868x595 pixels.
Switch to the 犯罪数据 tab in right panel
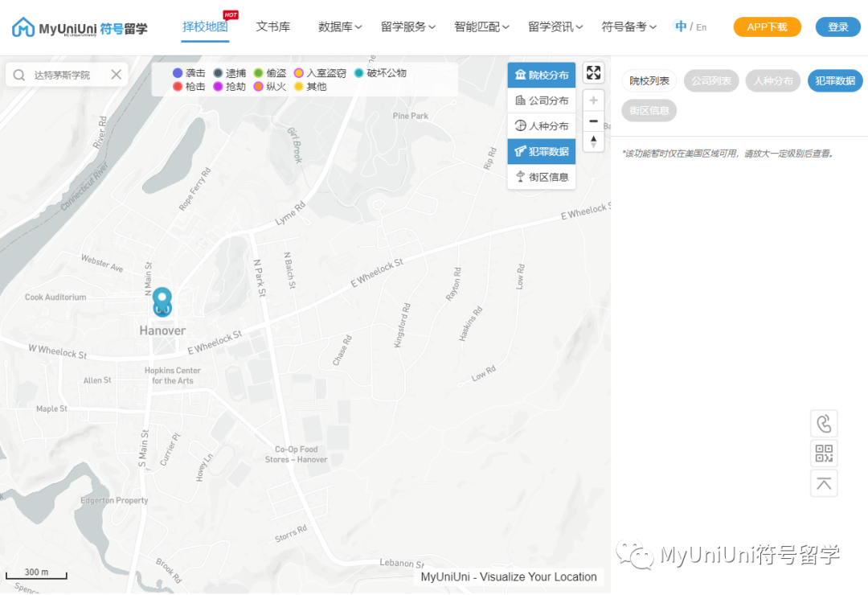point(835,80)
